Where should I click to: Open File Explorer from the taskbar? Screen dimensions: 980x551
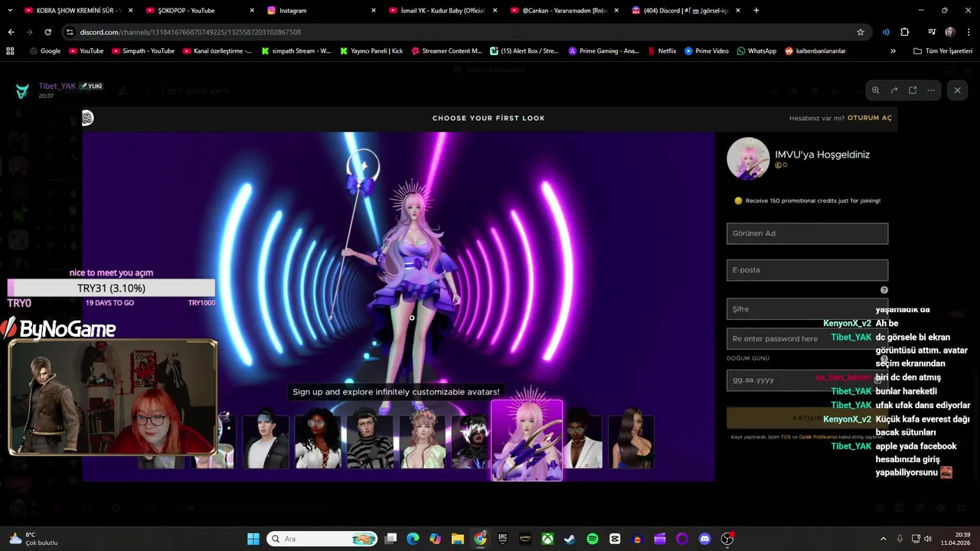[x=458, y=539]
